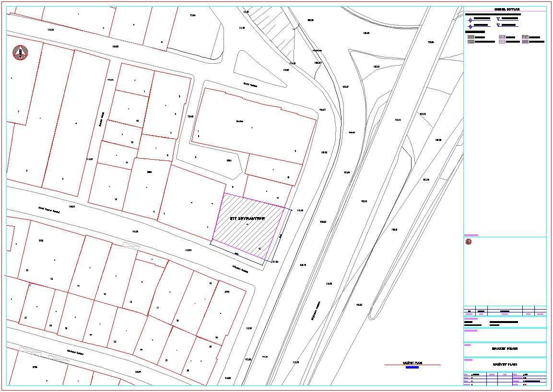Screen dimensions: 553x392
Task: Pick the solid gray swatch at the legend's top-left
Action: point(471,37)
